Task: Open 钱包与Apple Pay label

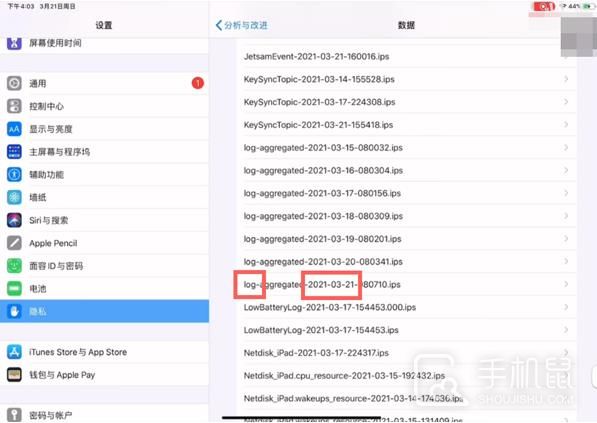Action: coord(62,375)
